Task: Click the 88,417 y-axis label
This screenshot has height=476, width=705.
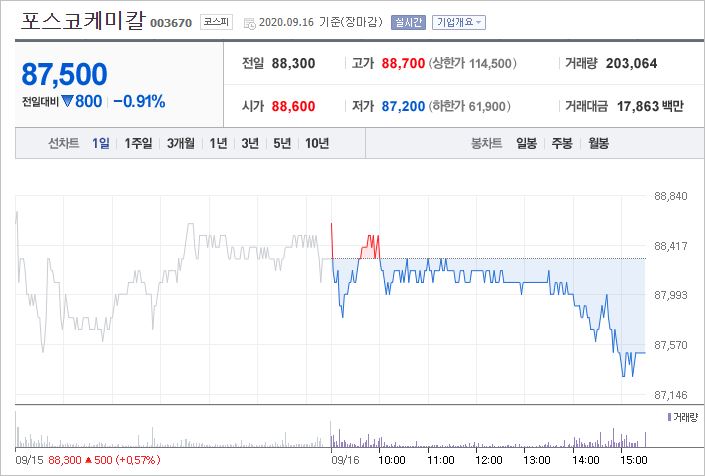Action: click(670, 246)
